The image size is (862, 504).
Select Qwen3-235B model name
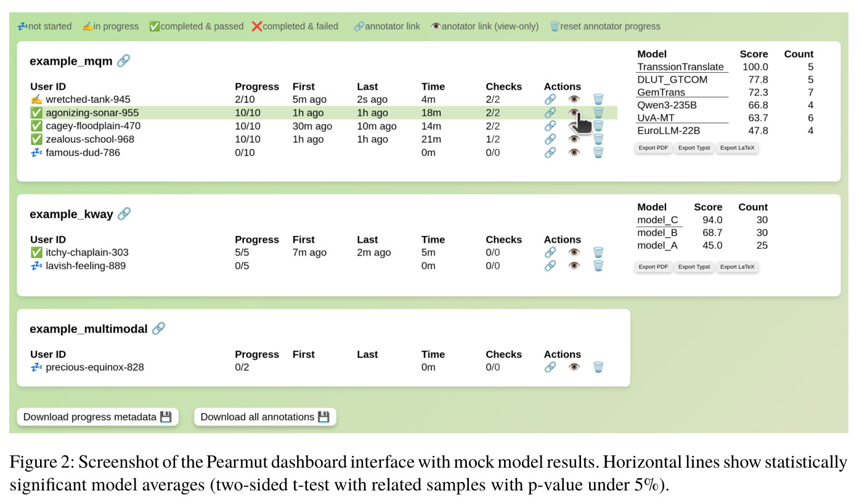click(667, 105)
